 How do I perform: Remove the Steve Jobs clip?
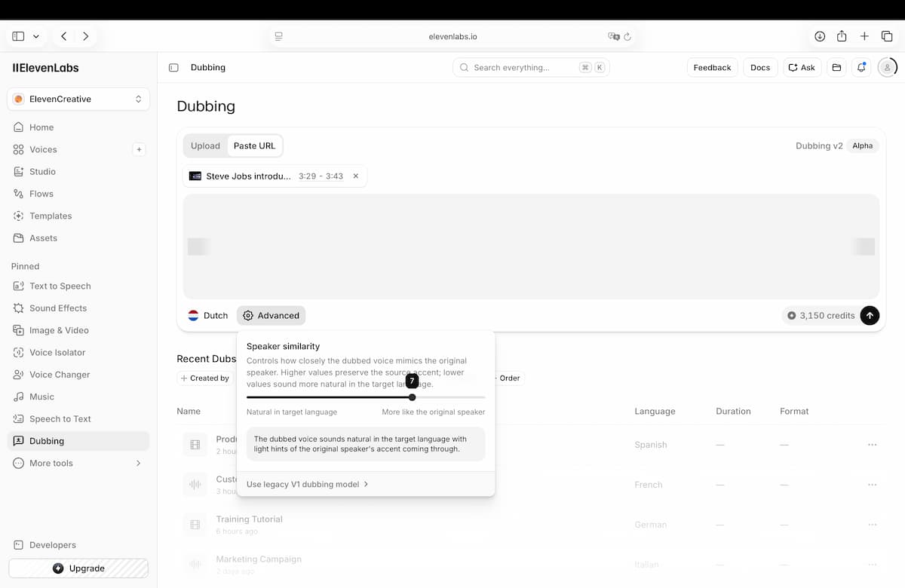point(356,176)
